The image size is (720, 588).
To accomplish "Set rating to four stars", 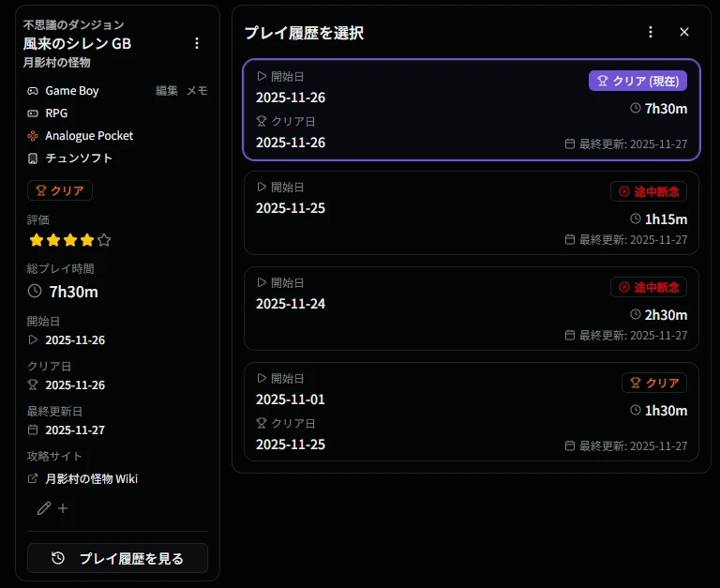I will 87,240.
